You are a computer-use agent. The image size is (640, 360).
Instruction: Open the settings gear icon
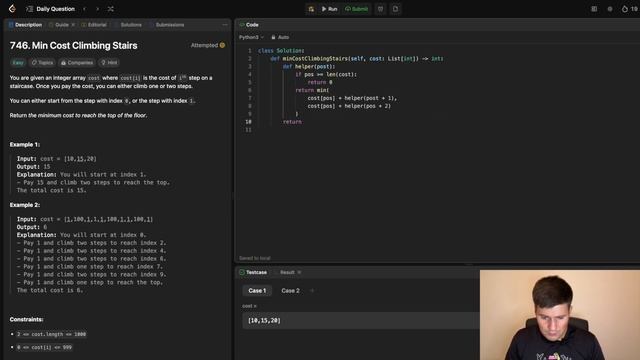pyautogui.click(x=610, y=9)
